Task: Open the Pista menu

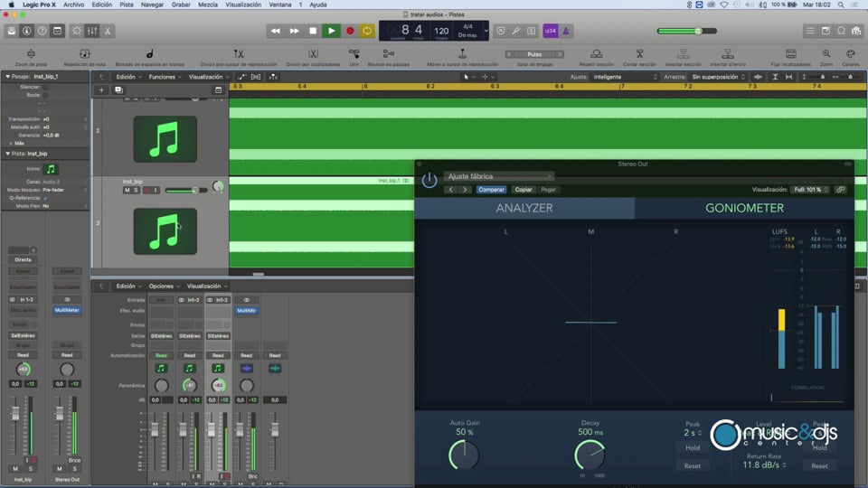Action: pyautogui.click(x=127, y=5)
